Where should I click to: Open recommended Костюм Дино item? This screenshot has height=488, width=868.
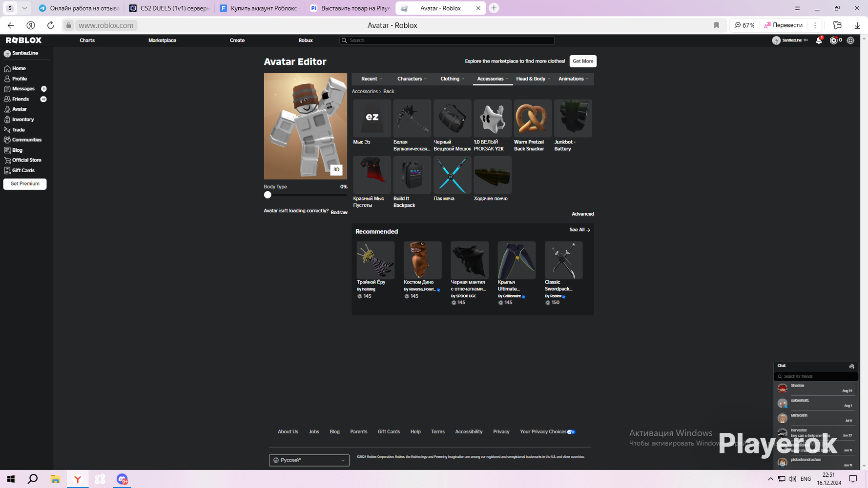[422, 270]
